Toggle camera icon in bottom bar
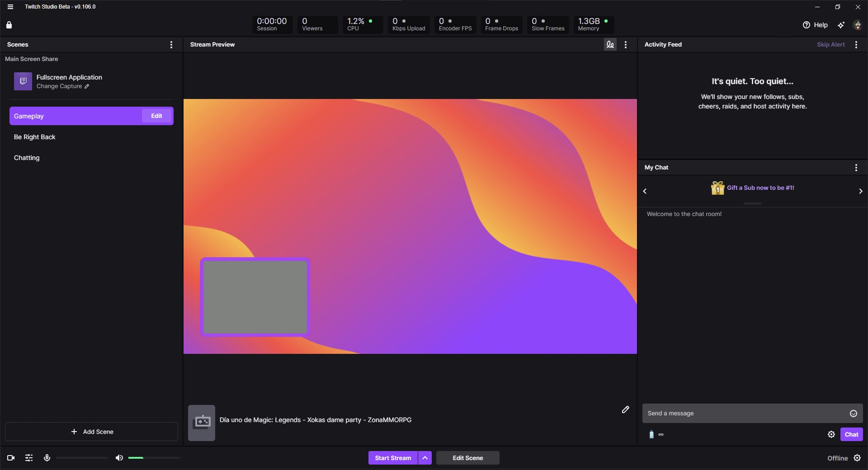This screenshot has width=868, height=470. click(11, 458)
